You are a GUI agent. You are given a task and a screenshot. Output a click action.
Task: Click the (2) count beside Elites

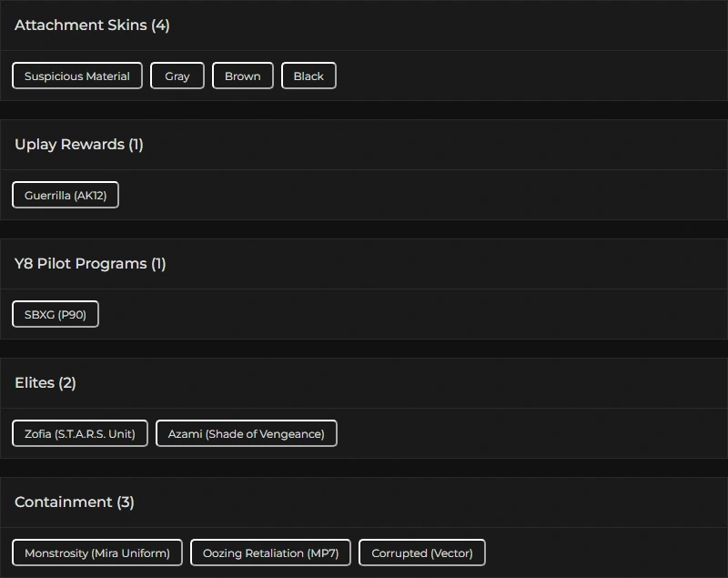point(67,383)
